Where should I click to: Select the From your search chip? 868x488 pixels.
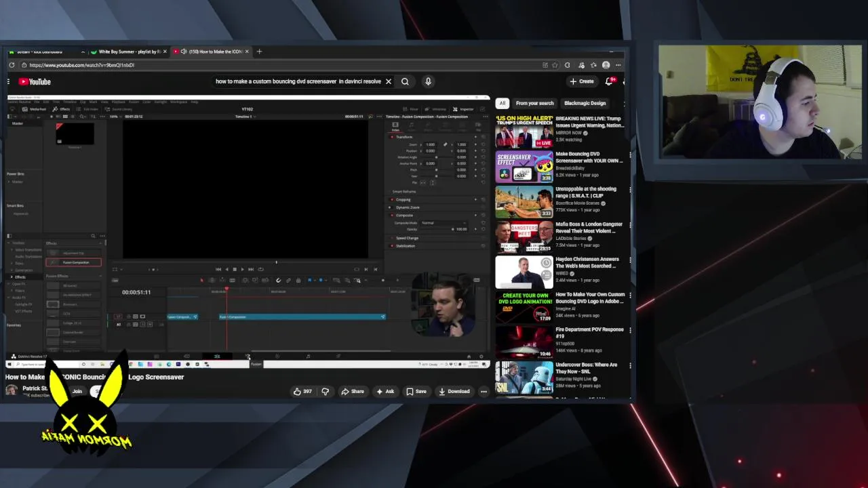534,103
